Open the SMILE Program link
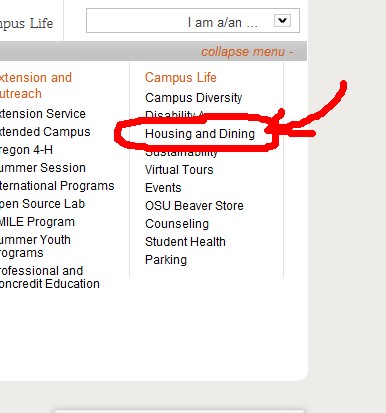 click(37, 222)
